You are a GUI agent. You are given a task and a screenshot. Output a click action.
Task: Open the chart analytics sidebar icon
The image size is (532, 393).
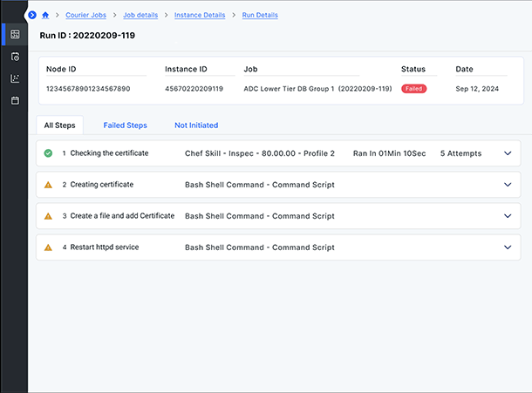click(x=15, y=78)
